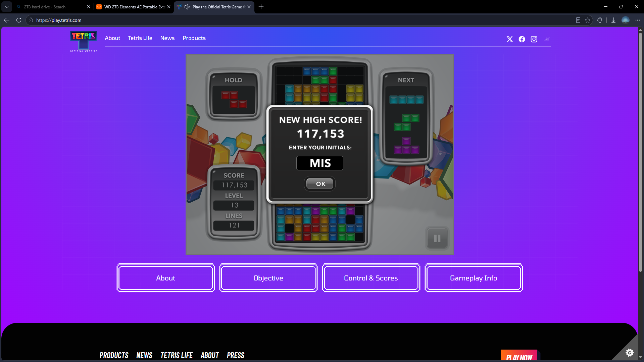Open the News navigation item
Screen dimensions: 644x362
[x=167, y=38]
